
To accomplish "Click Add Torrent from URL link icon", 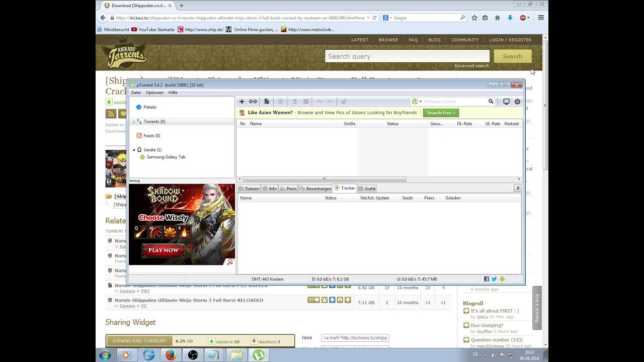I will (x=253, y=102).
